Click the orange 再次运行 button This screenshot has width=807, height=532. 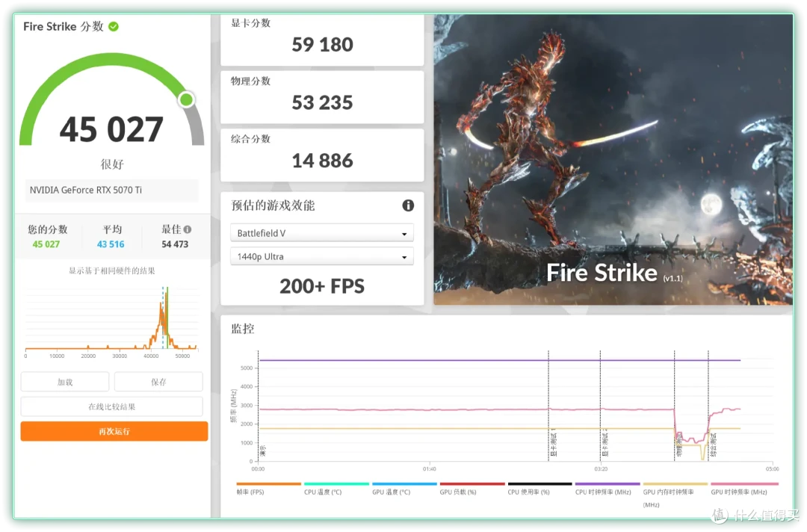click(x=114, y=431)
